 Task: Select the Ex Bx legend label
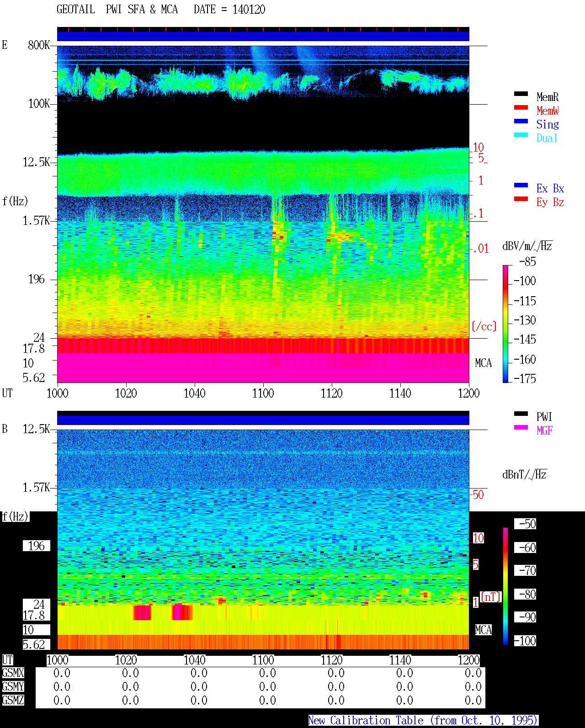click(x=550, y=188)
